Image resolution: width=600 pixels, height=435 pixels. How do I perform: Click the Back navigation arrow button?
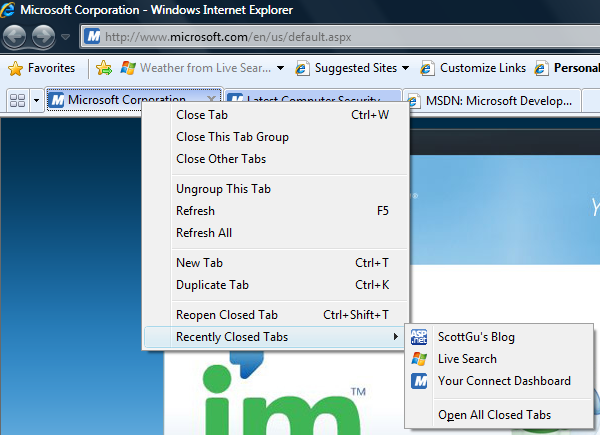(14, 37)
